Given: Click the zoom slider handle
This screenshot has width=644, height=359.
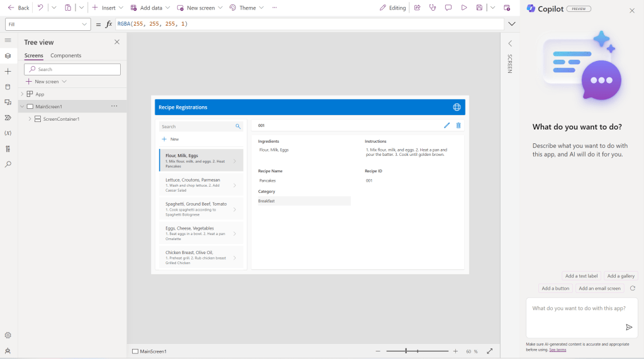Looking at the screenshot, I should [406, 351].
